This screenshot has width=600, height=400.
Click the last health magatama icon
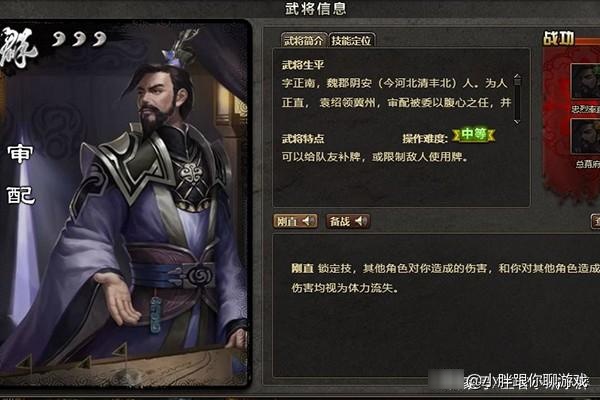click(x=99, y=39)
